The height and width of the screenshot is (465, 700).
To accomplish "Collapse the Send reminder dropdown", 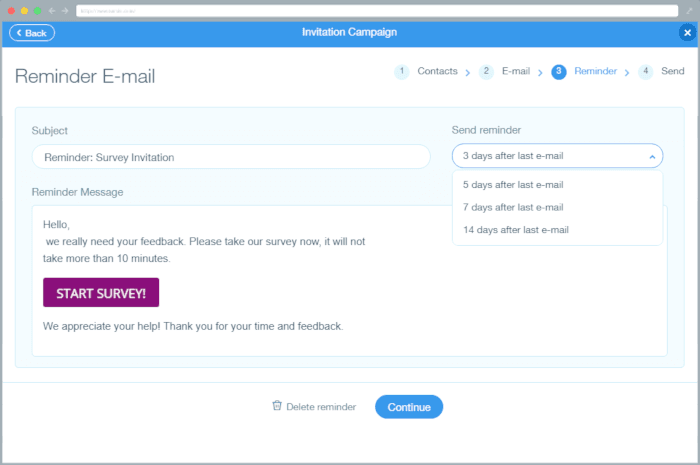I will click(x=652, y=156).
